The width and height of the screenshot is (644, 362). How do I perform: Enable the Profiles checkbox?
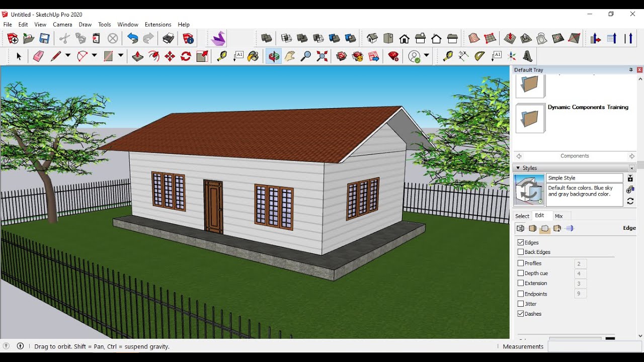click(x=521, y=263)
